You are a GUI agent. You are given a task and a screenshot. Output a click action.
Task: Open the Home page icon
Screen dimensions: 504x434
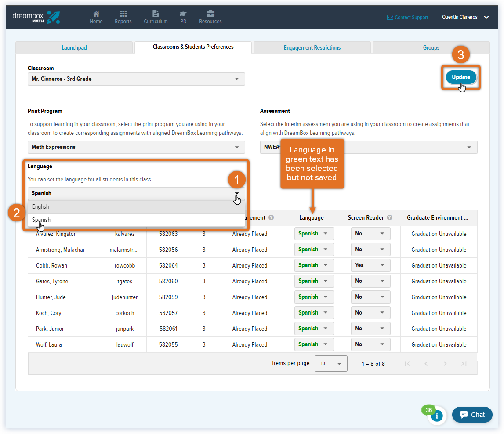click(x=96, y=14)
